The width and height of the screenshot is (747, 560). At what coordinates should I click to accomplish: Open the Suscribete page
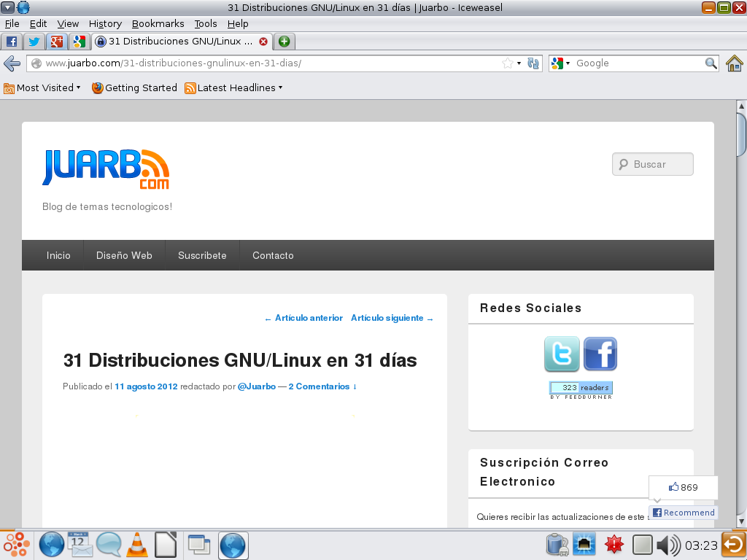[202, 255]
